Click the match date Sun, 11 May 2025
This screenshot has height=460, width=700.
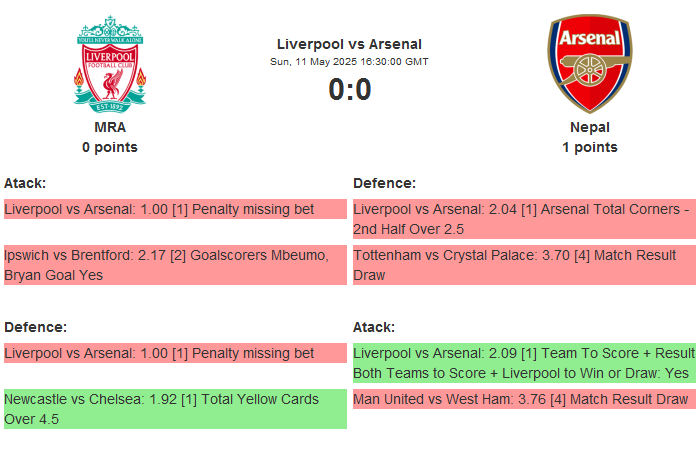(349, 61)
